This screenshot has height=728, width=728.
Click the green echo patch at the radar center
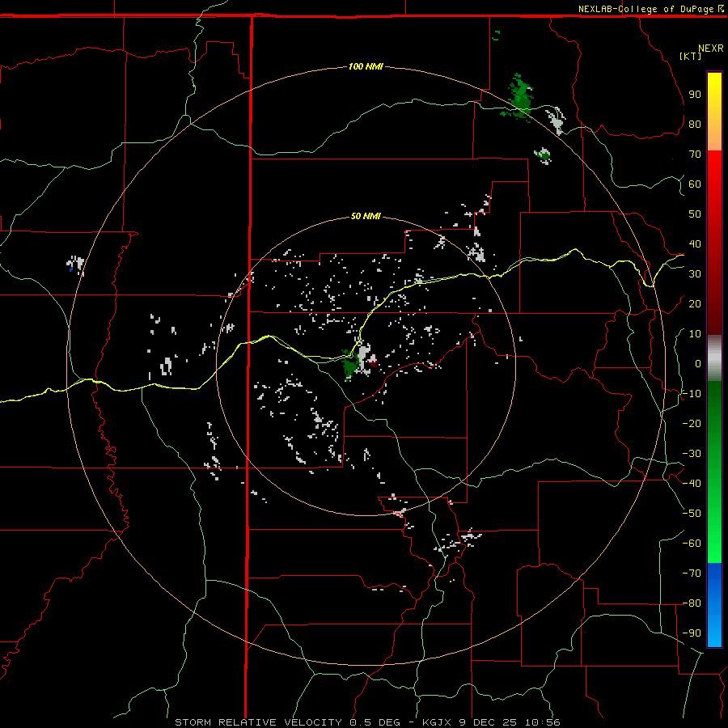click(349, 366)
